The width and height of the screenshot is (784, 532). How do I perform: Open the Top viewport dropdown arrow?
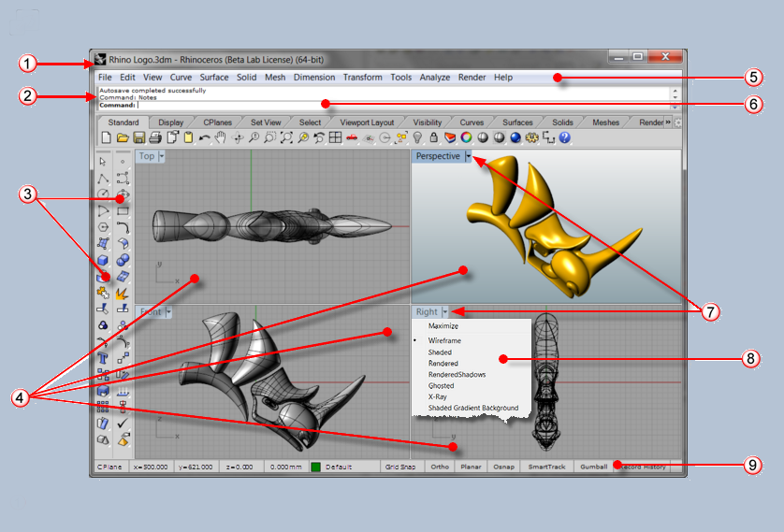point(161,156)
